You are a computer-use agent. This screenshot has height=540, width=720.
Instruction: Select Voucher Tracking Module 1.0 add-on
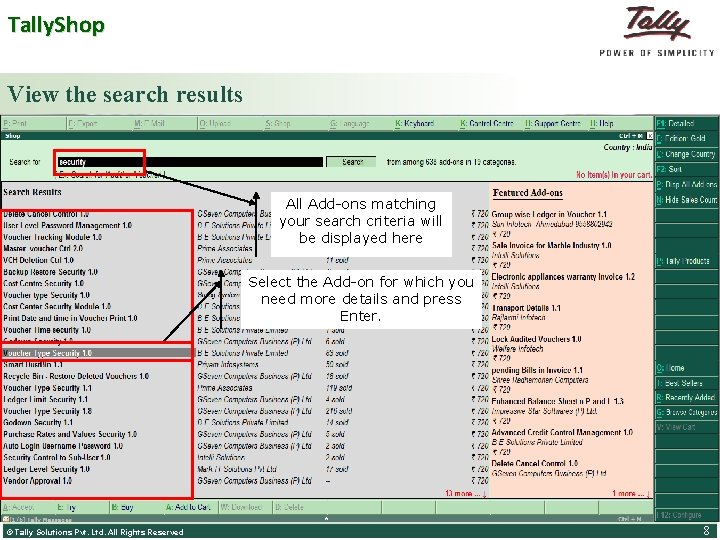pyautogui.click(x=52, y=237)
